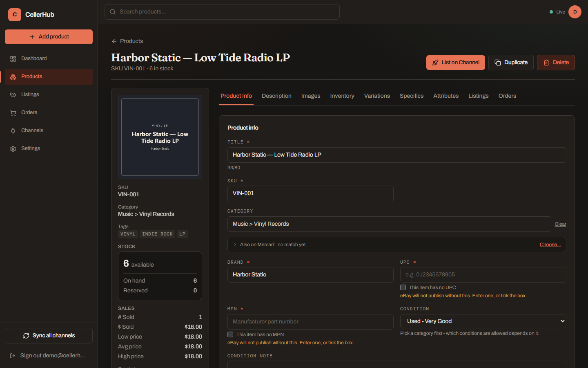
Task: Click the rocket icon on List on Channel
Action: (435, 63)
